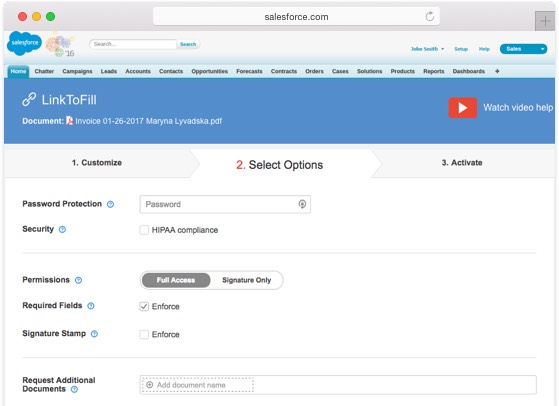This screenshot has height=406, width=559.
Task: Click the Help link in header
Action: tap(484, 49)
